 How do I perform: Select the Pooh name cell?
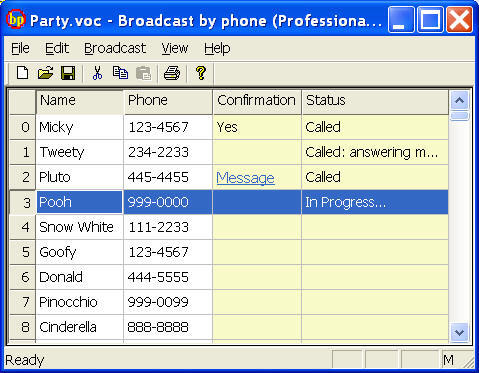pyautogui.click(x=79, y=202)
